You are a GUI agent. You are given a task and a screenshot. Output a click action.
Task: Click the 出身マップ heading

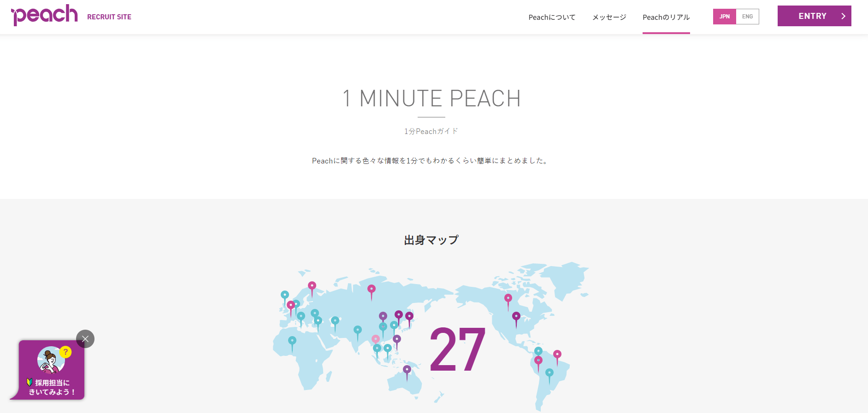tap(431, 240)
